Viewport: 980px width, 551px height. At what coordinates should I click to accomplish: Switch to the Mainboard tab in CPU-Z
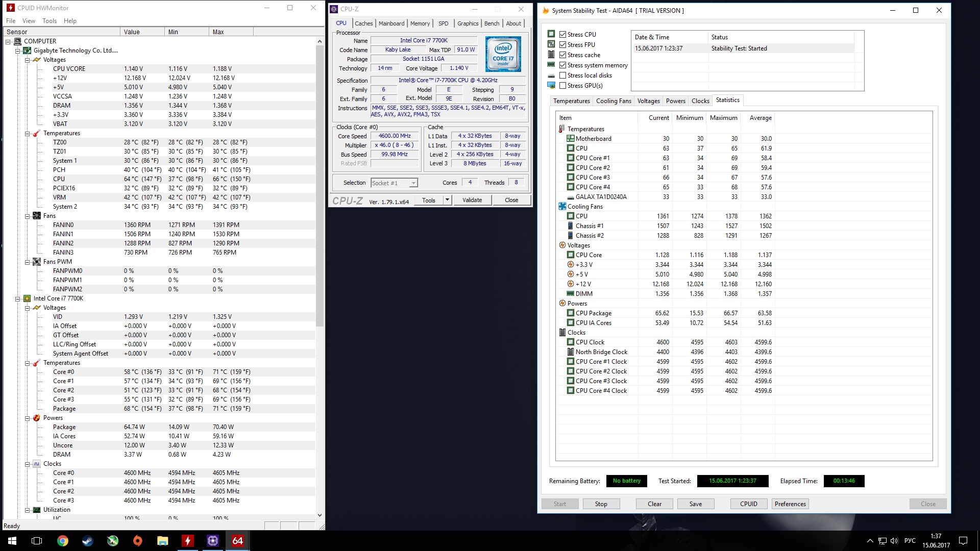391,23
